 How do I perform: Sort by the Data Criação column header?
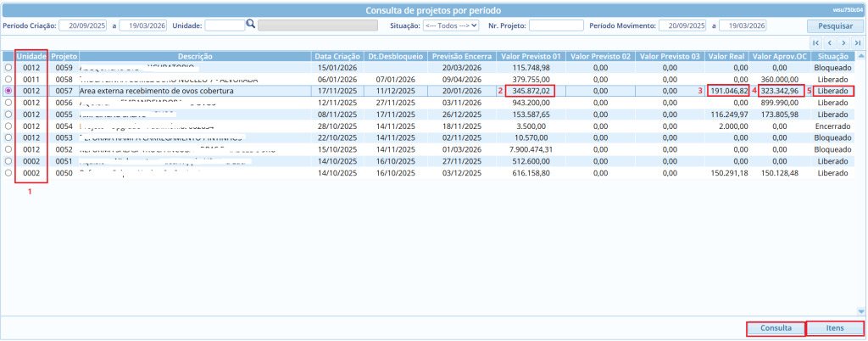coord(338,55)
